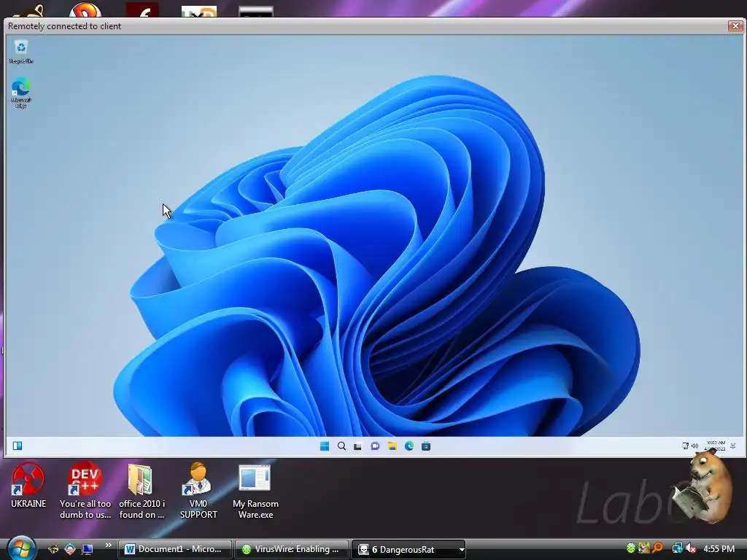Open the Vista Start orb
Viewport: 747px width, 560px height.
(21, 548)
